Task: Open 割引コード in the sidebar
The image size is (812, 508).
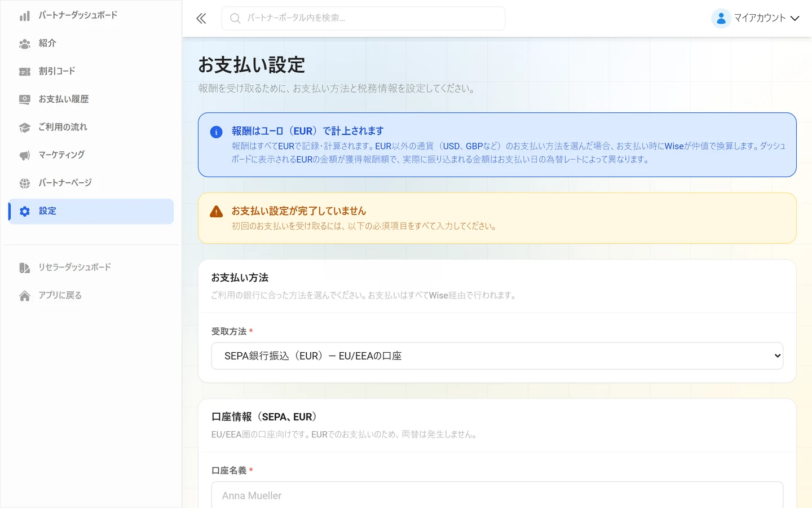Action: click(91, 71)
